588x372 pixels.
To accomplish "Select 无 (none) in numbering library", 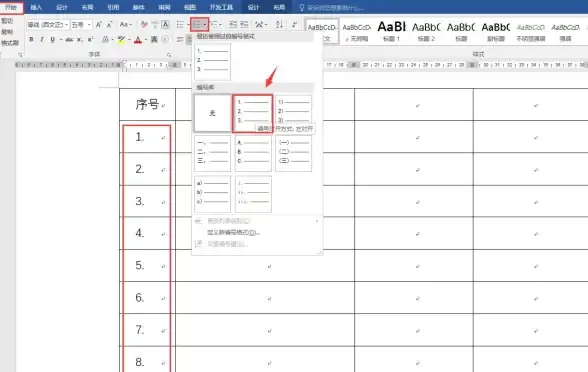I will pos(212,113).
